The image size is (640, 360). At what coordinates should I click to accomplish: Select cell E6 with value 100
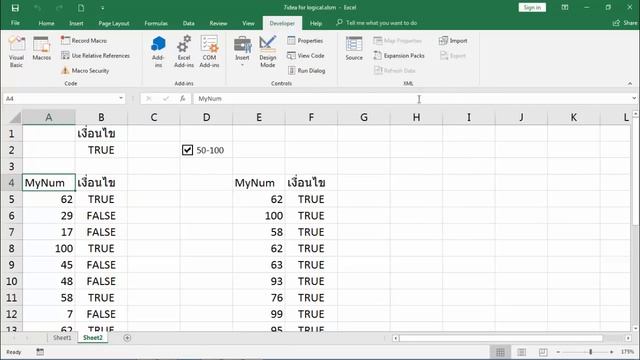259,216
